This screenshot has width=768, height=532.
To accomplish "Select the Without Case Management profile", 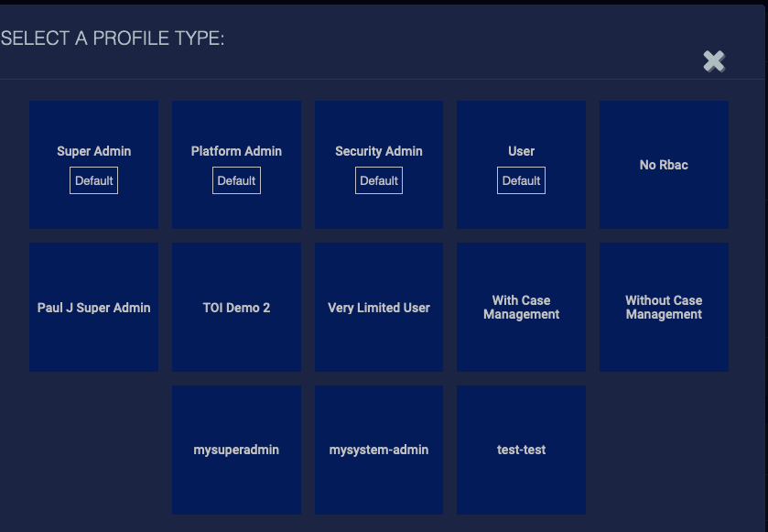I will coord(664,308).
